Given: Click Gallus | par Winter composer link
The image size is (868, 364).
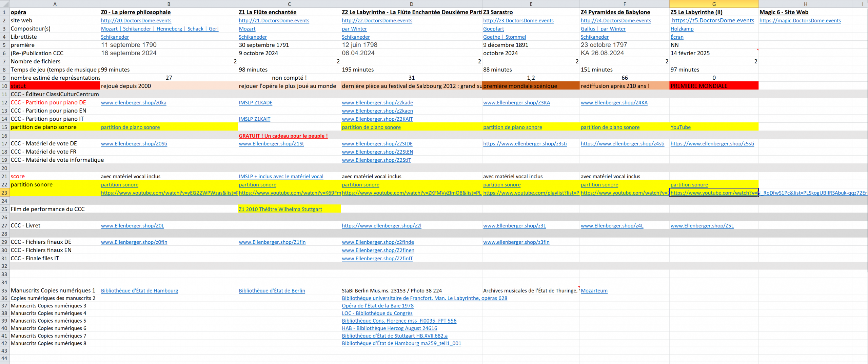Looking at the screenshot, I should [603, 29].
